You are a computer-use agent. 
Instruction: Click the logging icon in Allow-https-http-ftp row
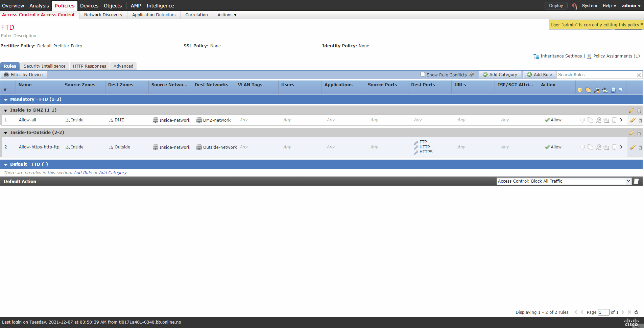[614, 147]
